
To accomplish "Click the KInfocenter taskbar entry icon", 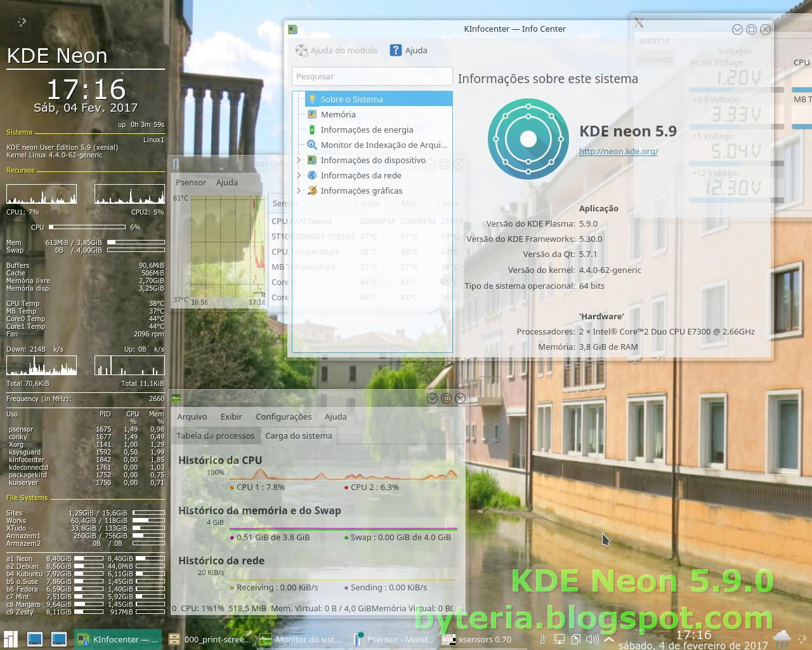I will tap(81, 639).
